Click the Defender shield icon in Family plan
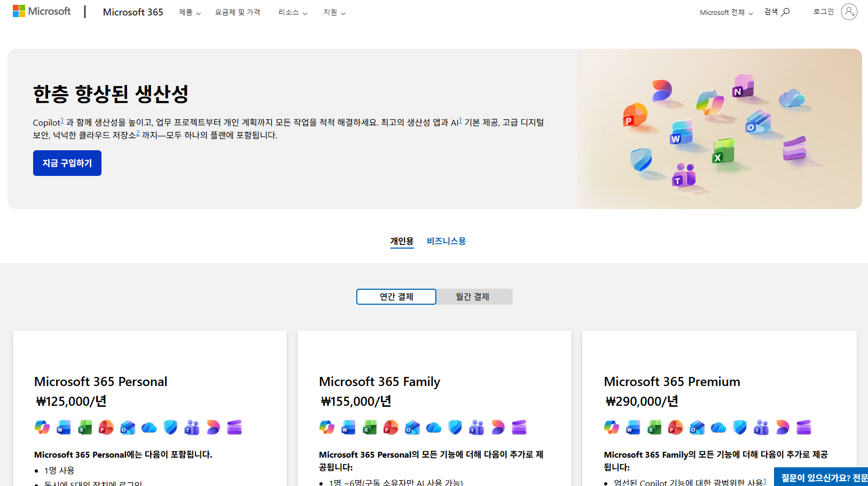This screenshot has height=486, width=868. point(455,427)
